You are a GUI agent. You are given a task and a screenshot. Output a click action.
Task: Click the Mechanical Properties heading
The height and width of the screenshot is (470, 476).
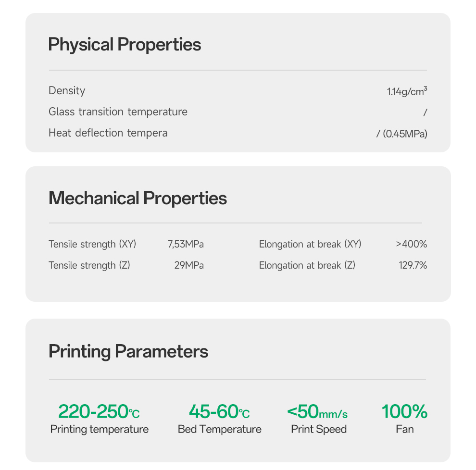pos(138,198)
